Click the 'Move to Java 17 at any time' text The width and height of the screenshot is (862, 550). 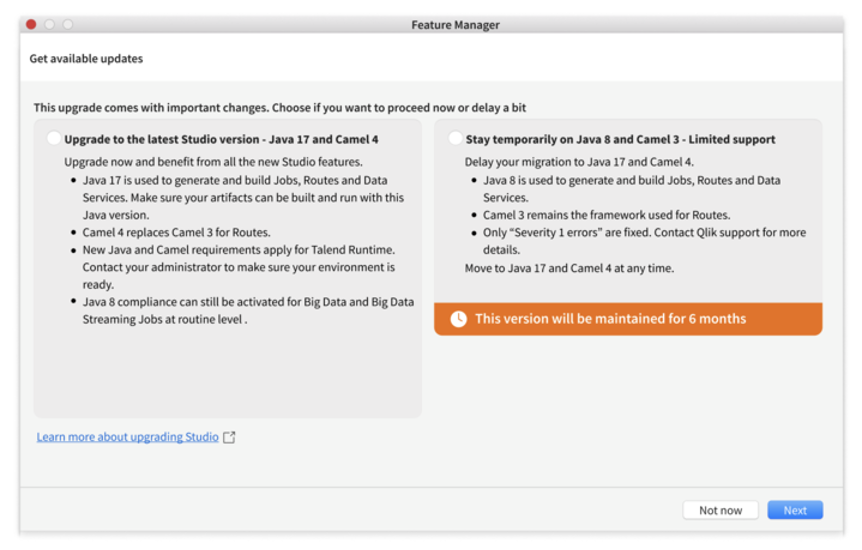569,268
